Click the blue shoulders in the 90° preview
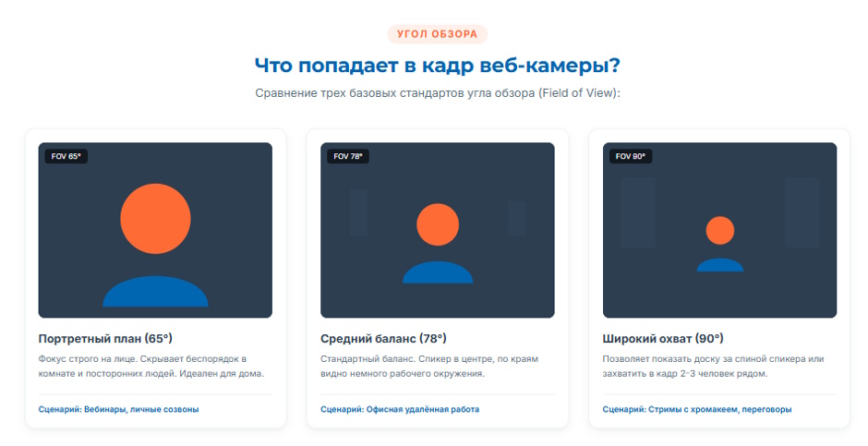868x446 pixels. pos(720,265)
